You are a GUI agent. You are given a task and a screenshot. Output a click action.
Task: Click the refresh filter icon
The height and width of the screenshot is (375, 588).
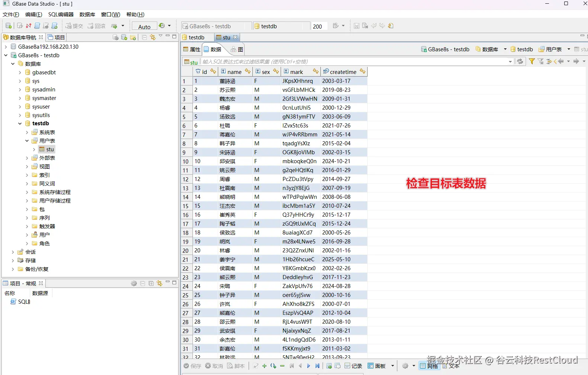point(520,61)
